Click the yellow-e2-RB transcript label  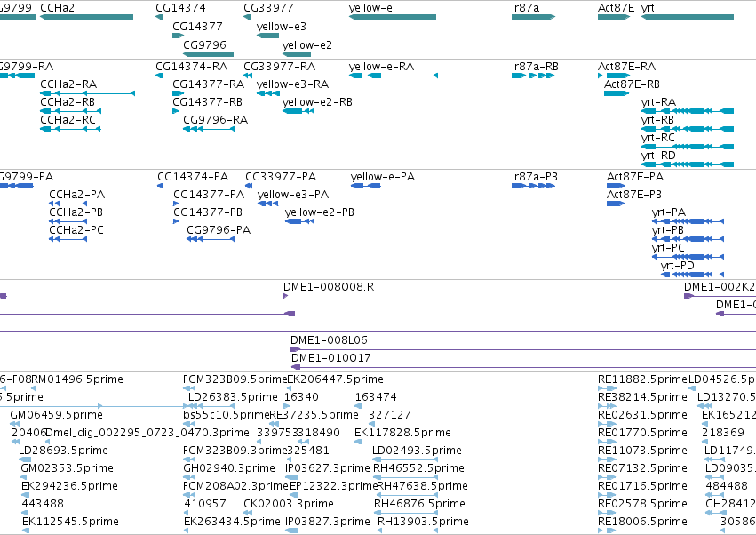(317, 102)
